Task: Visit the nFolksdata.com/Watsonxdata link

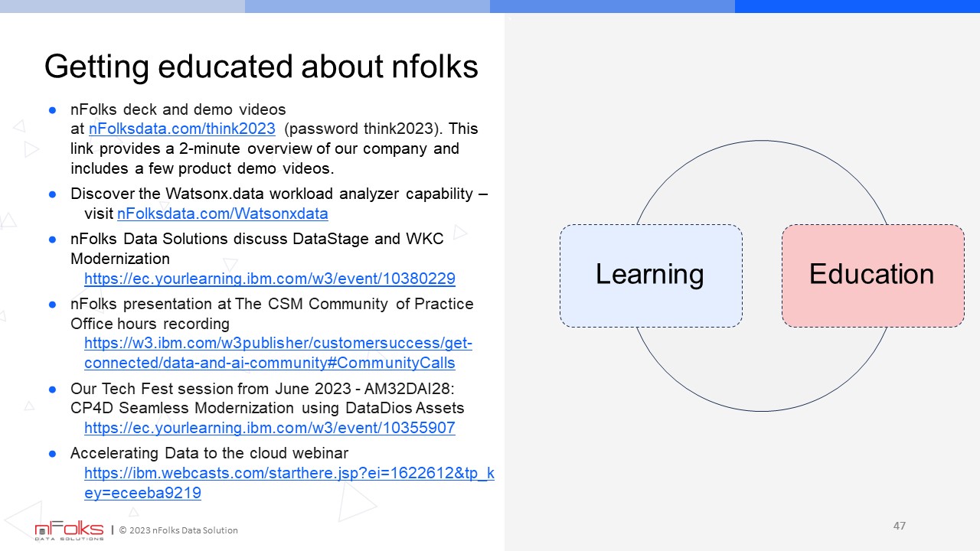Action: pos(223,214)
